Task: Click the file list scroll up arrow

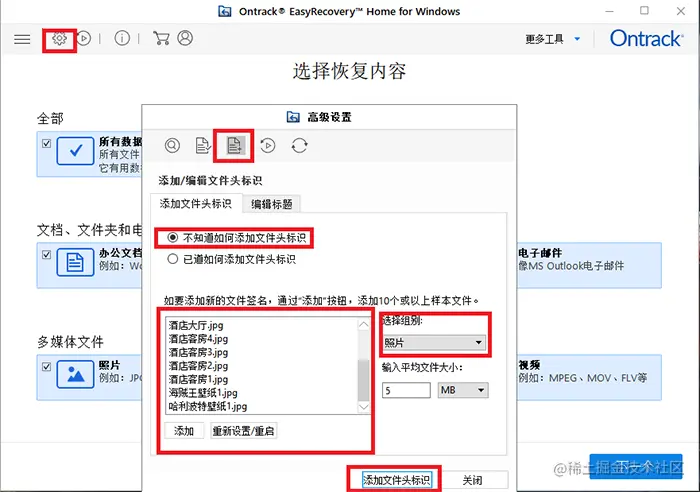Action: click(364, 325)
